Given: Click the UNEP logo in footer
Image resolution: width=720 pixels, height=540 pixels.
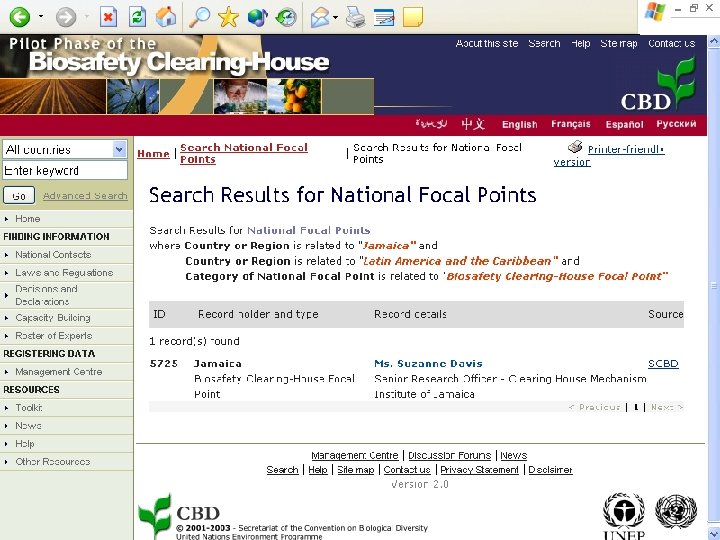Looking at the screenshot, I should pos(624,516).
